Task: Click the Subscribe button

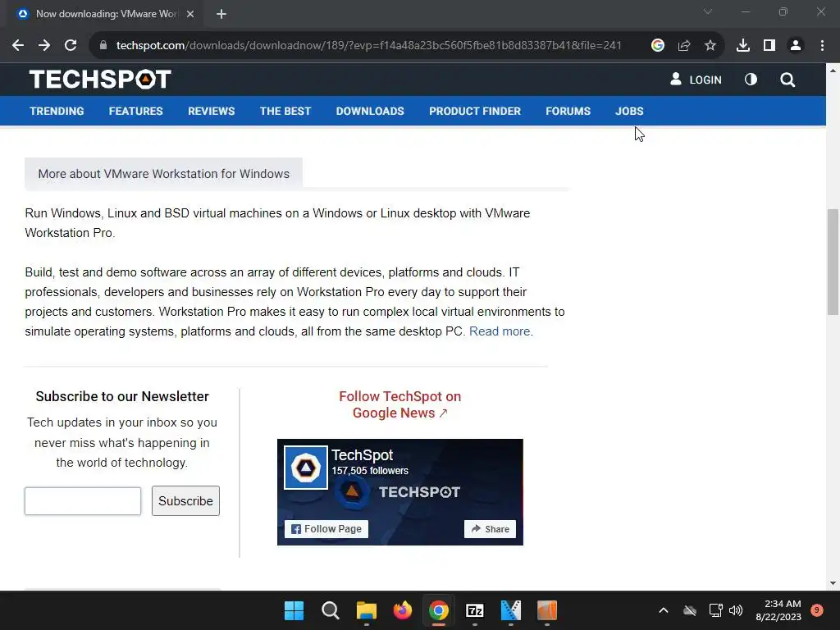Action: tap(185, 501)
